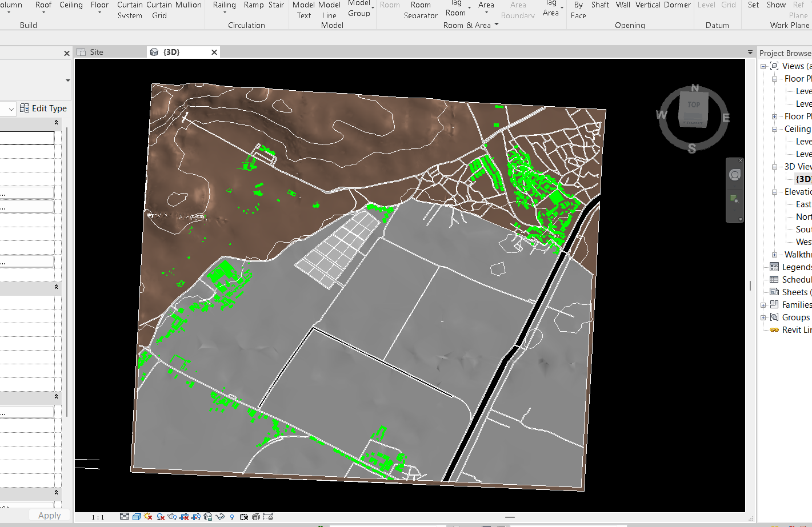Screen dimensions: 812x527
Task: Activate the Railing tool
Action: point(224,5)
